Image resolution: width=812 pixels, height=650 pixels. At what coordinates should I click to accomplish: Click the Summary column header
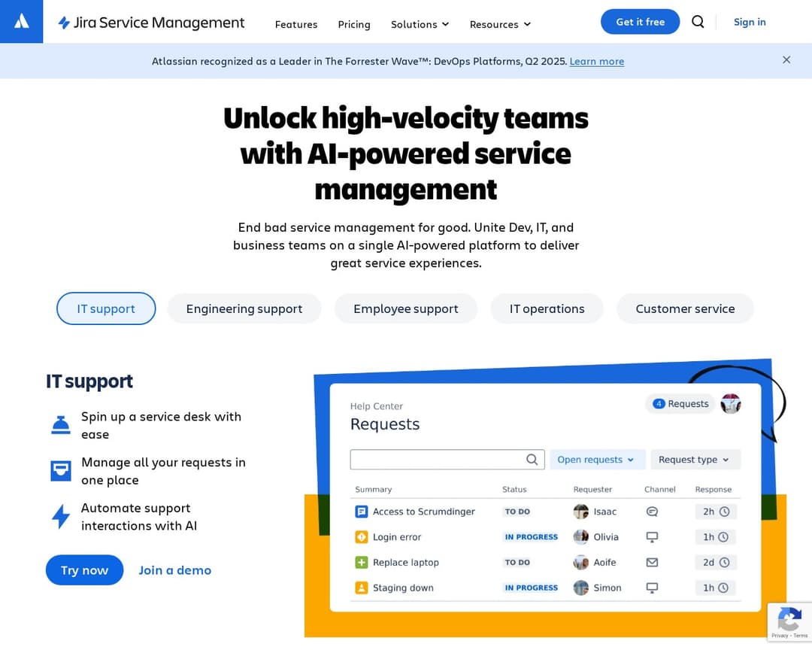[374, 489]
